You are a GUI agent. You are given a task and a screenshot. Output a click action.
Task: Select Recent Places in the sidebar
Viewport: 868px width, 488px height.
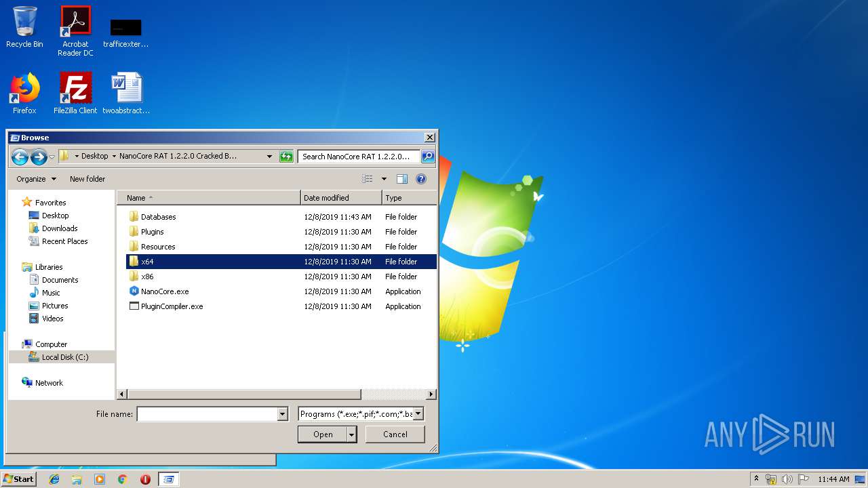64,241
